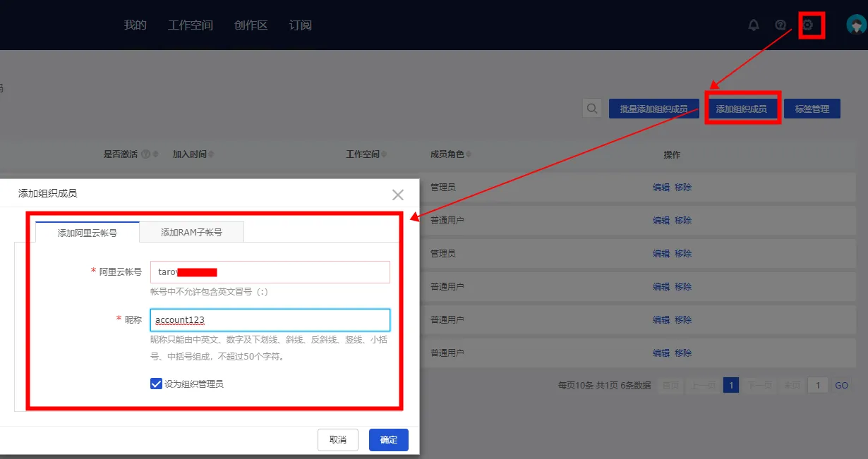
Task: Open the settings gear icon
Action: (808, 25)
